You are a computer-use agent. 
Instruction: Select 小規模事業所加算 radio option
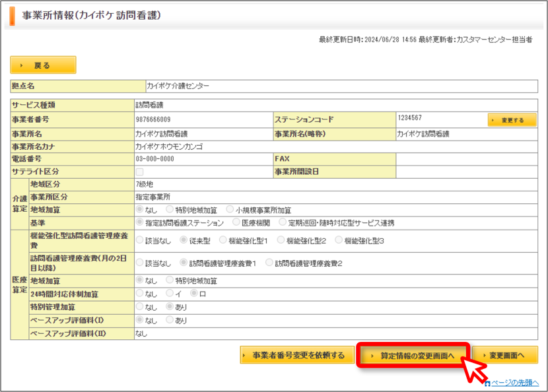[230, 209]
